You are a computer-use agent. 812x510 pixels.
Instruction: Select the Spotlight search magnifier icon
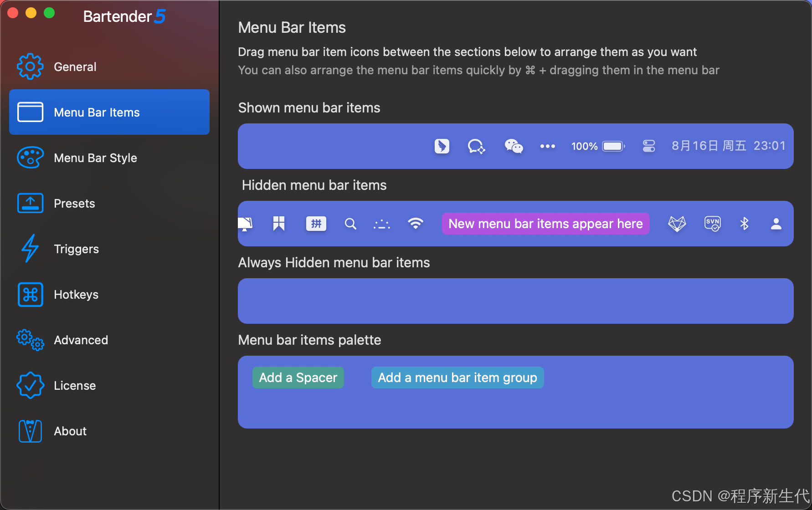(x=350, y=224)
